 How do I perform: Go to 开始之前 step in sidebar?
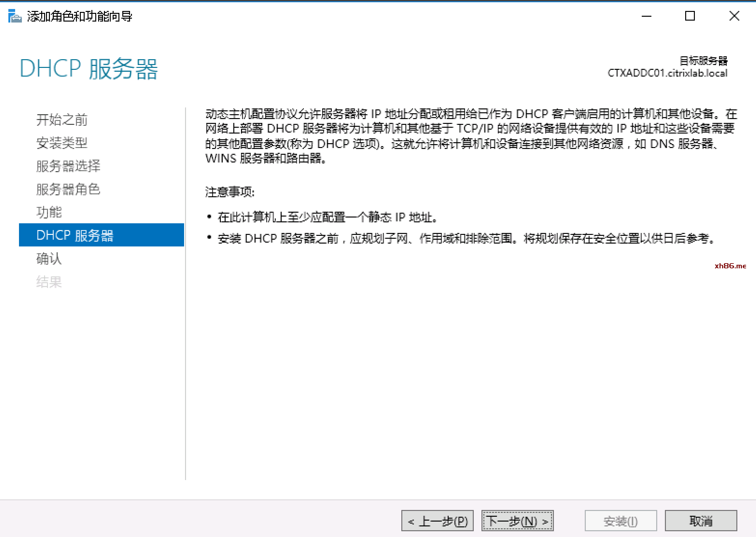62,120
